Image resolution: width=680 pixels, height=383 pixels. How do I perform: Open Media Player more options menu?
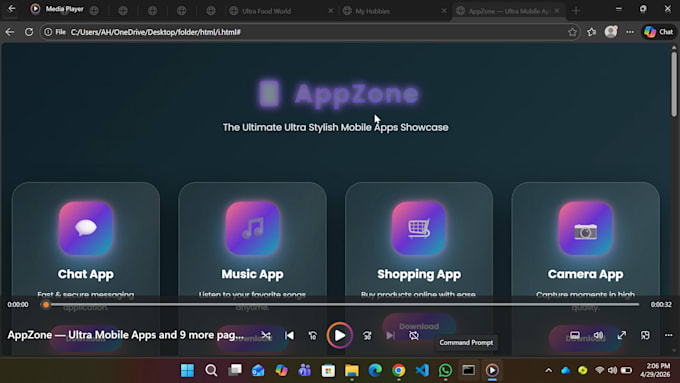(668, 335)
